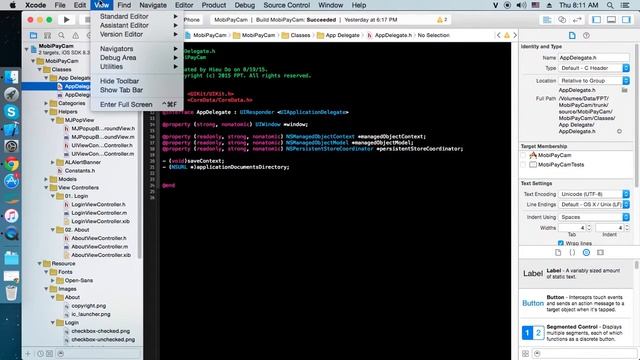Reveal full path in Finder arrow

619,131
